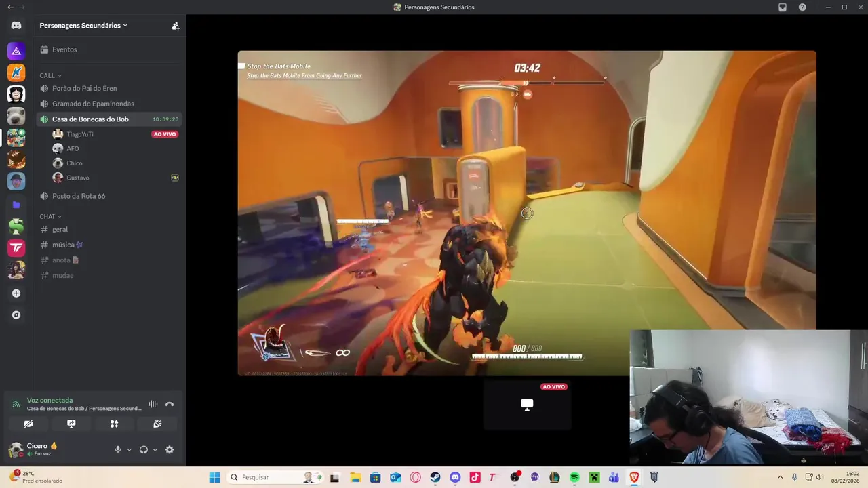Open the red TF logo server

coord(16,248)
